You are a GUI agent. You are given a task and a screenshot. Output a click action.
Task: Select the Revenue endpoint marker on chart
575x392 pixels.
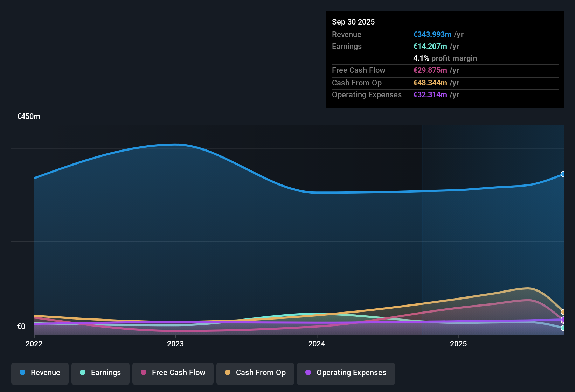(563, 174)
